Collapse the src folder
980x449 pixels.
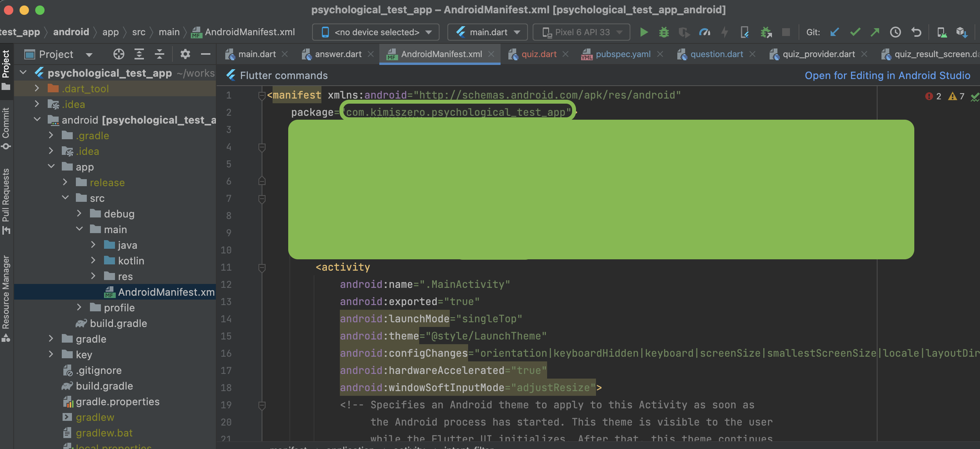(x=65, y=198)
